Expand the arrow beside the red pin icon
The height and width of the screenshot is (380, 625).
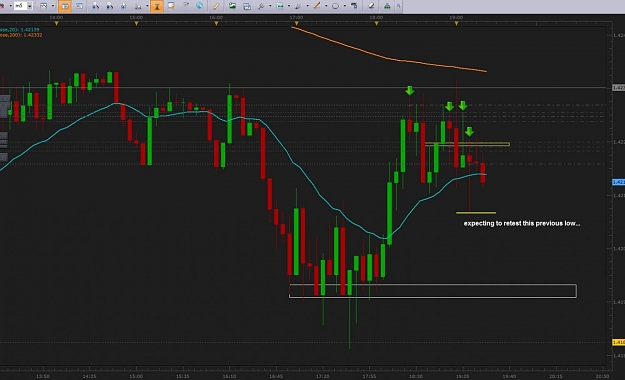[x=11, y=6]
